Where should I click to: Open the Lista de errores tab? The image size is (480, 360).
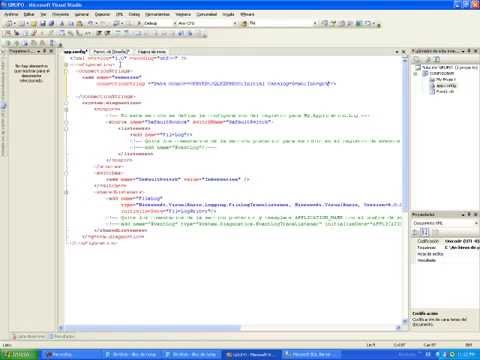pyautogui.click(x=29, y=336)
